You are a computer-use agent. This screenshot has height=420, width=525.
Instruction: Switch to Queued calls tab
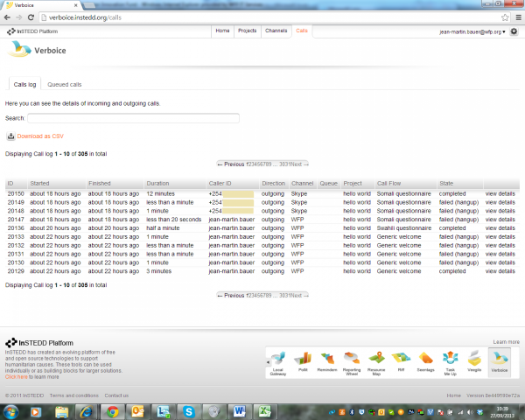(64, 84)
